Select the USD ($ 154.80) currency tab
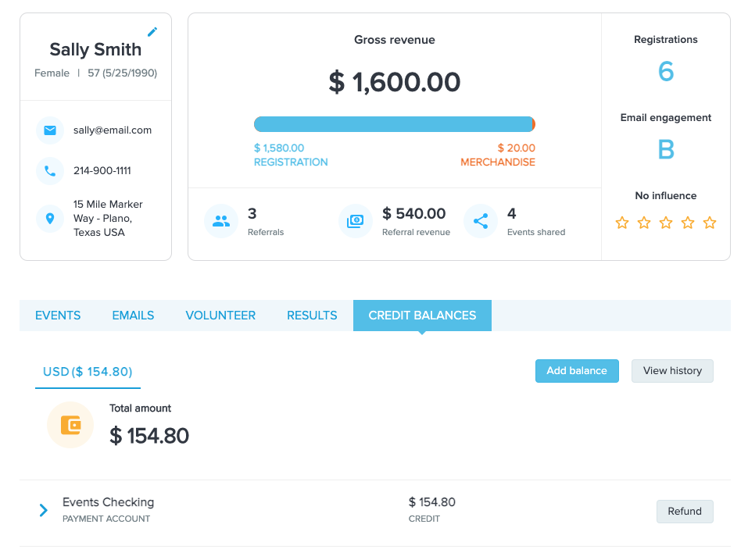The image size is (748, 560). tap(88, 372)
